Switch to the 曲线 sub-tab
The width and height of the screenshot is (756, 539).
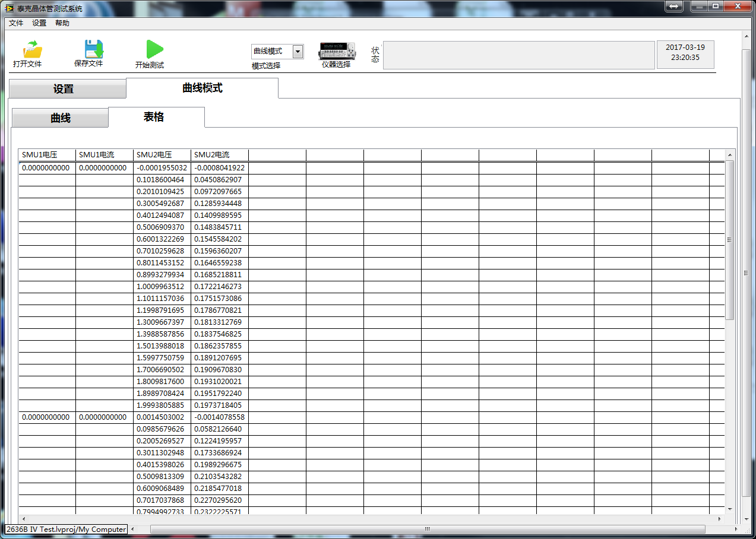click(61, 118)
